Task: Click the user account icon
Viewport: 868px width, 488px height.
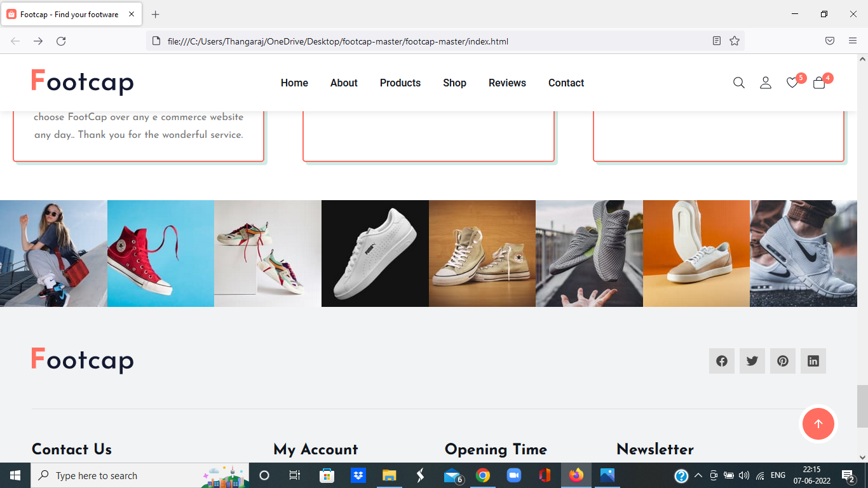Action: pyautogui.click(x=765, y=83)
